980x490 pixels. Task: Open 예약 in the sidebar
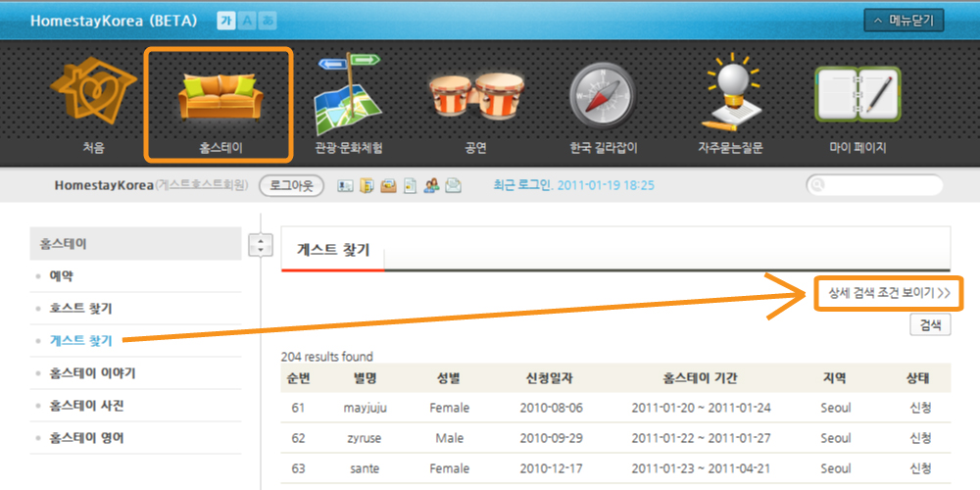[61, 275]
